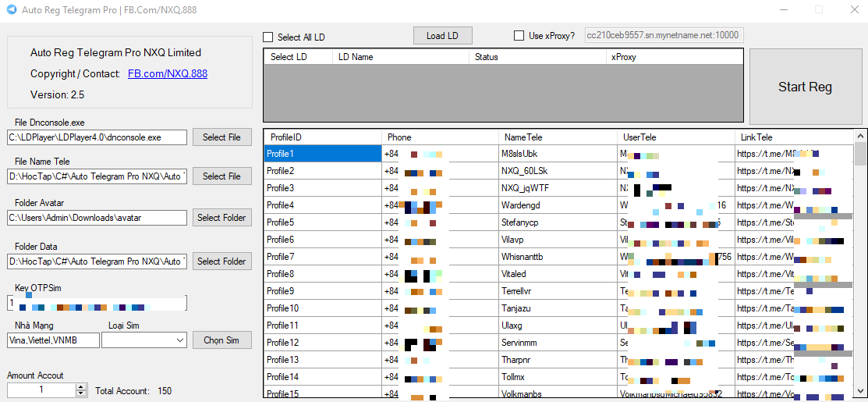Select the Profile14 row cell
This screenshot has height=402, width=868.
click(323, 376)
